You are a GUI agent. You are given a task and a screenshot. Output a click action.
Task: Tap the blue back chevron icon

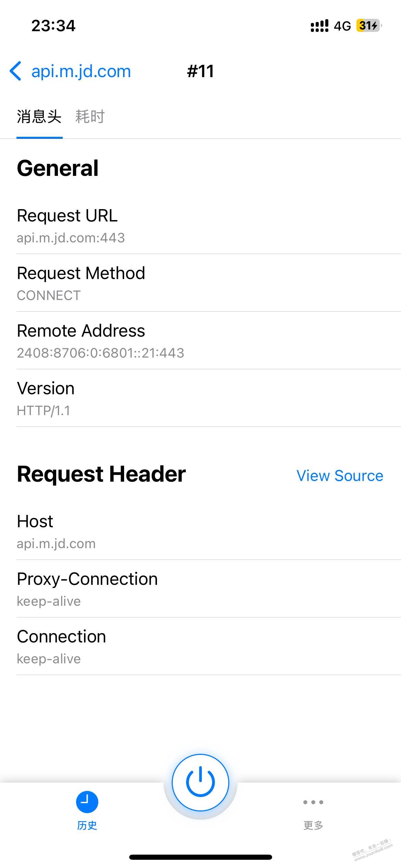[x=16, y=71]
